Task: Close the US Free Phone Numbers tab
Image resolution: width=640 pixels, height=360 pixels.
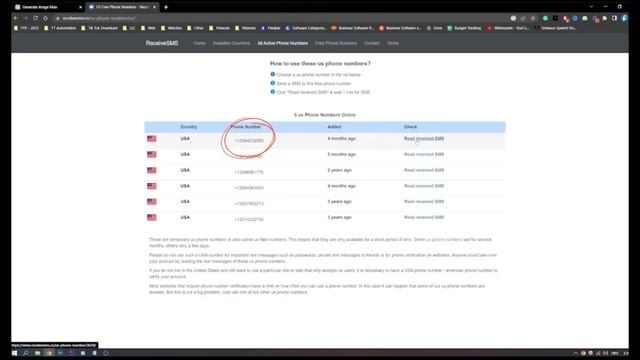Action: pos(154,7)
